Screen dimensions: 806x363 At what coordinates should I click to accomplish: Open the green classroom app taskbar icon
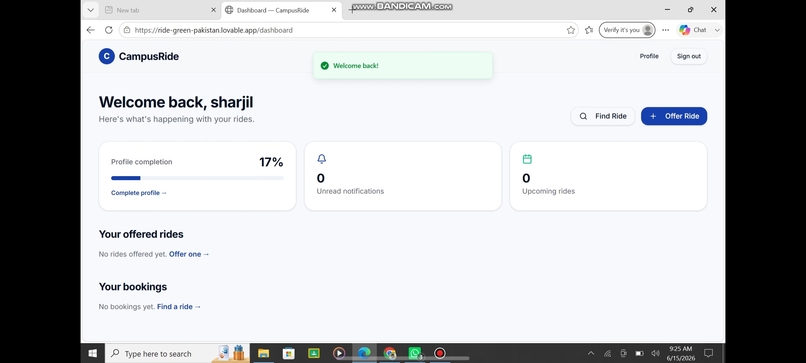pos(314,353)
